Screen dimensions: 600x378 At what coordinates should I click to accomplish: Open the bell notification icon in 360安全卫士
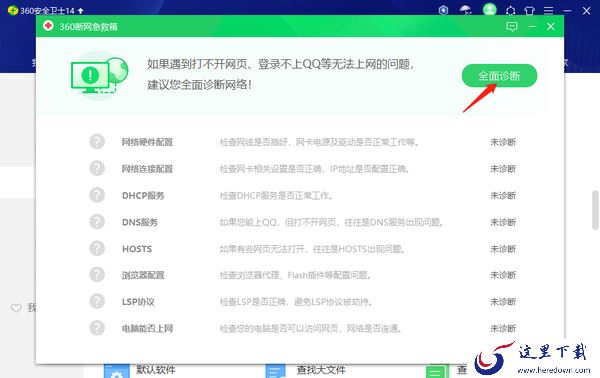pos(510,11)
